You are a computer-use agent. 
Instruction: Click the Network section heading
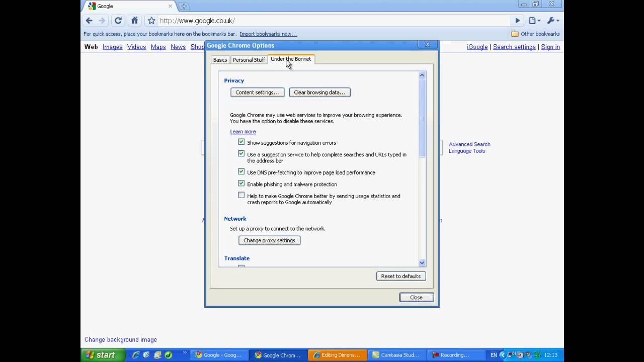(x=235, y=219)
